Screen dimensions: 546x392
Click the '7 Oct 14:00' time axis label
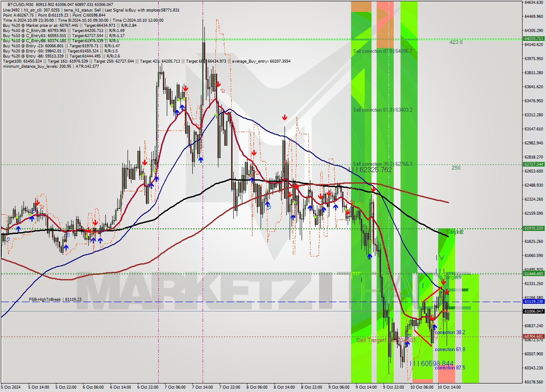(202, 387)
